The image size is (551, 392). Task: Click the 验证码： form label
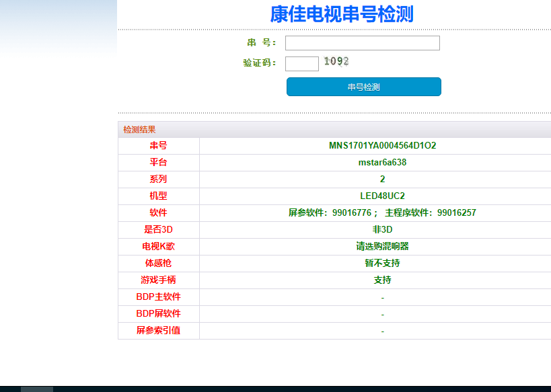[x=260, y=63]
